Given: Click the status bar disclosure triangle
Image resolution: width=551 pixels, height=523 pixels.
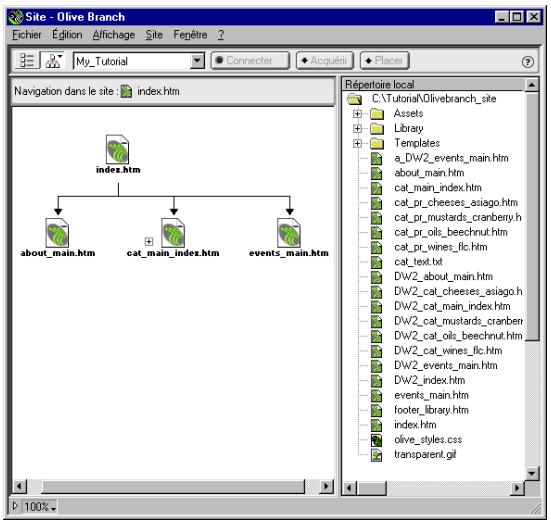Looking at the screenshot, I should [x=15, y=506].
